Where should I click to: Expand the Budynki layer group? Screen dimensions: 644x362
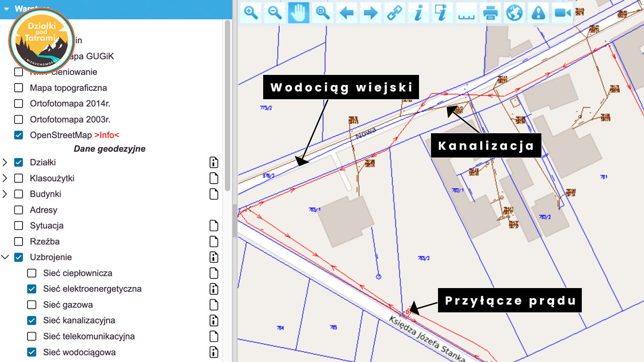coord(5,194)
